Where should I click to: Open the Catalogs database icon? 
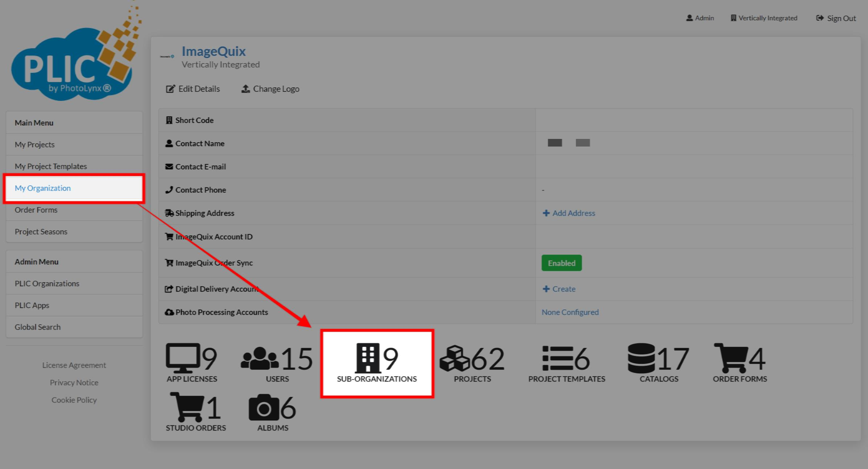pos(641,358)
